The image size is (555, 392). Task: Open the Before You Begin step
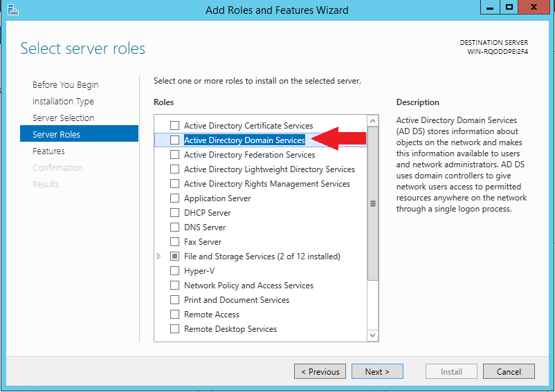65,85
